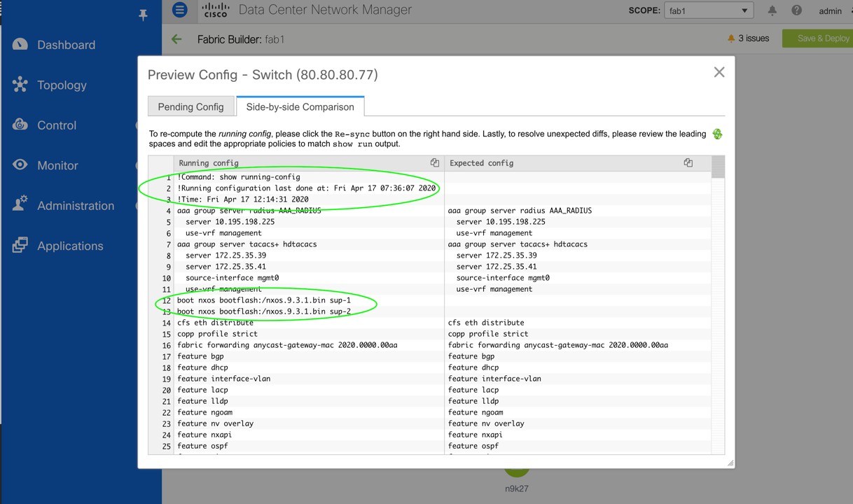This screenshot has width=853, height=504.
Task: Click expected config 'feature ospf' line
Action: point(473,446)
